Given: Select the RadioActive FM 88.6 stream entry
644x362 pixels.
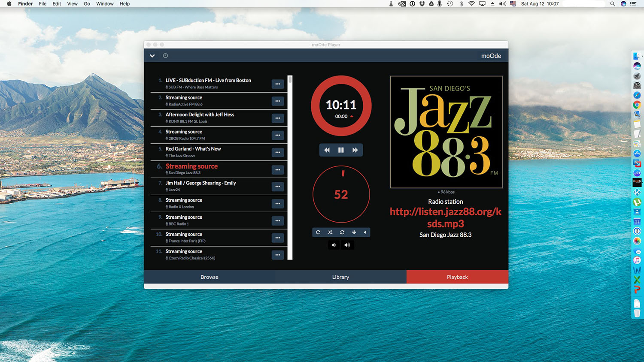Looking at the screenshot, I should tap(219, 101).
